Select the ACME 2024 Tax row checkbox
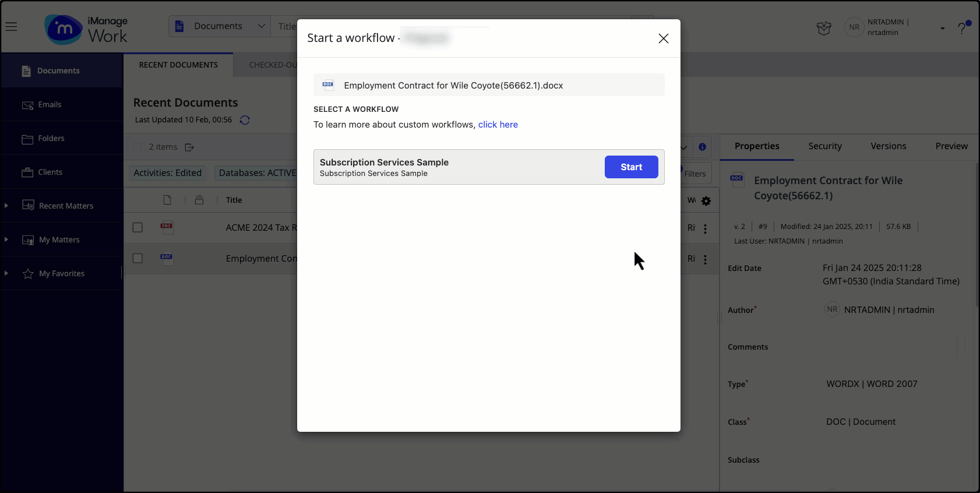Screen dimensions: 980x493 click(x=138, y=227)
